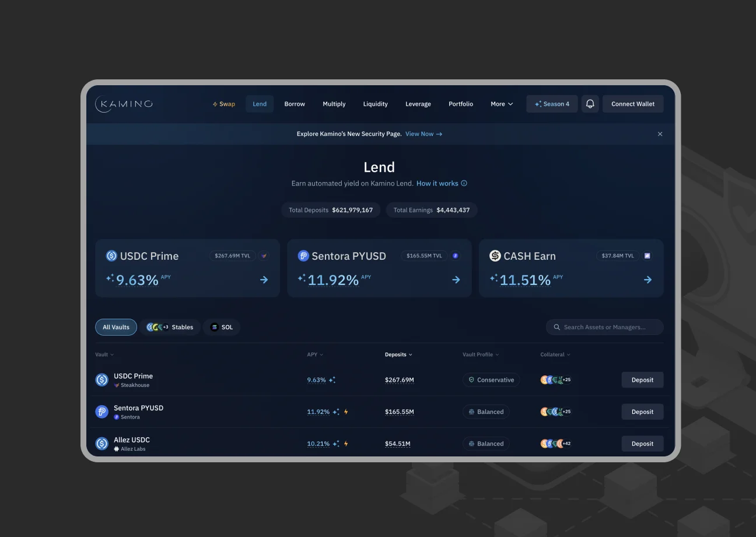756x537 pixels.
Task: Click Deposit for the Sentora PYUSD vault
Action: coord(642,412)
